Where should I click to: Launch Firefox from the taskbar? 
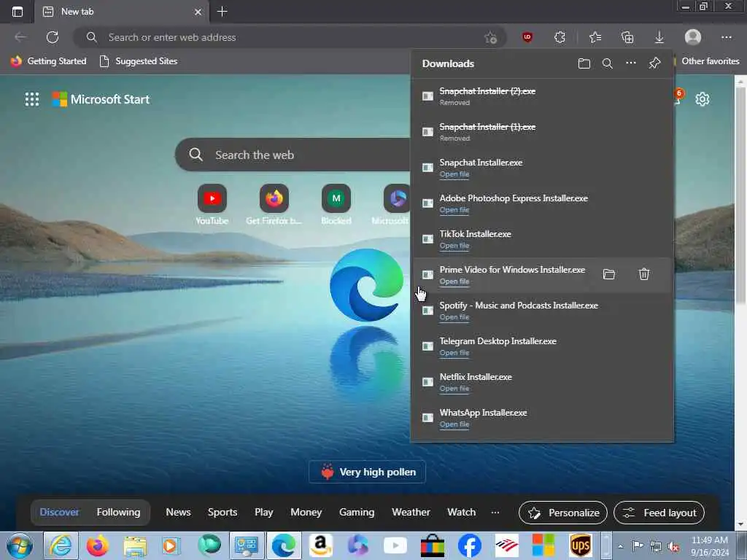pos(97,545)
